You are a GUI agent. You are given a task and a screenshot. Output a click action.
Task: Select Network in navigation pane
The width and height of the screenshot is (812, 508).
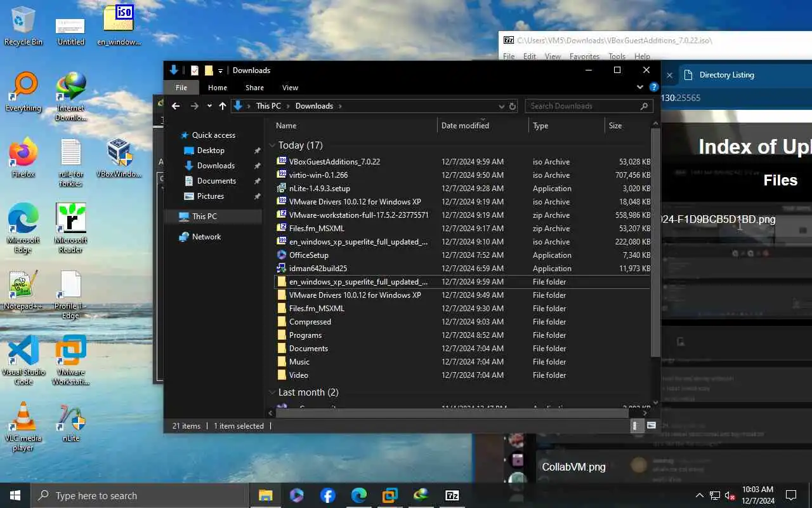[x=206, y=237]
